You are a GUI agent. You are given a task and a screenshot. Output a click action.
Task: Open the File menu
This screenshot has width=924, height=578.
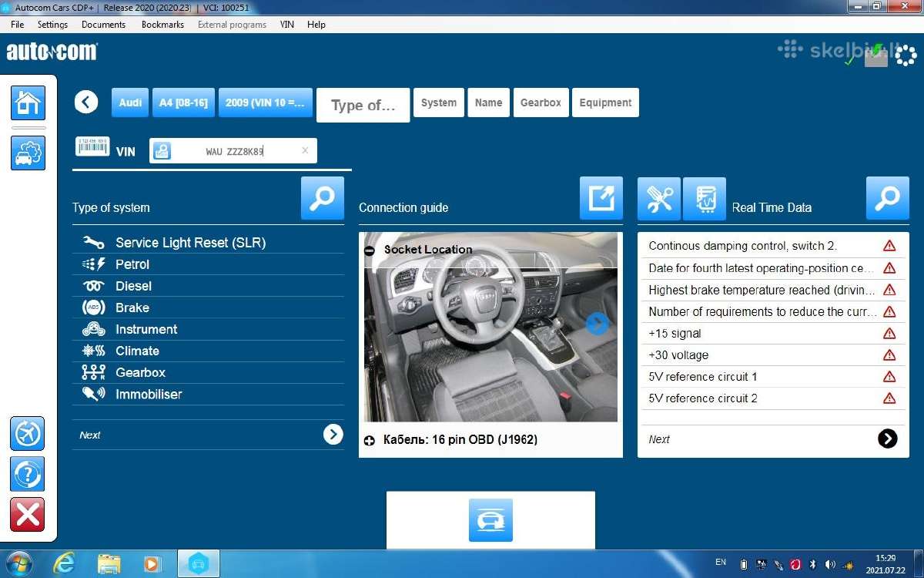(x=18, y=25)
